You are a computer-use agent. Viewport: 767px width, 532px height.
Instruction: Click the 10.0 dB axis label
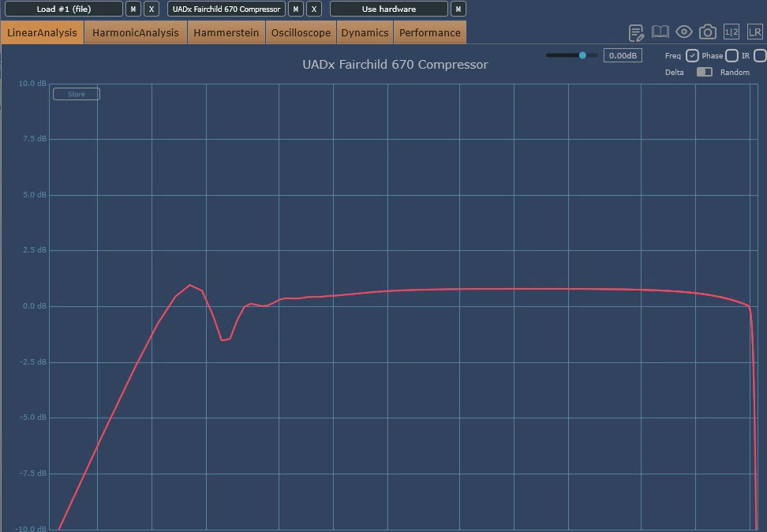[x=32, y=84]
